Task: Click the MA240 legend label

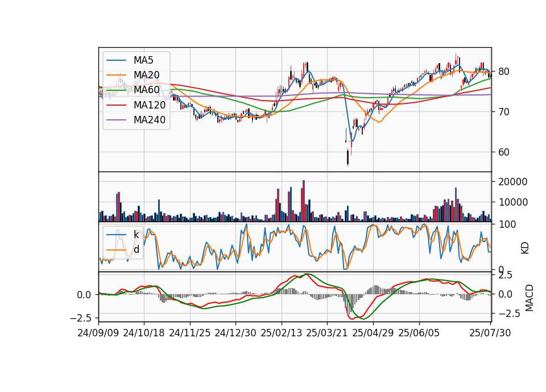Action: pos(150,120)
